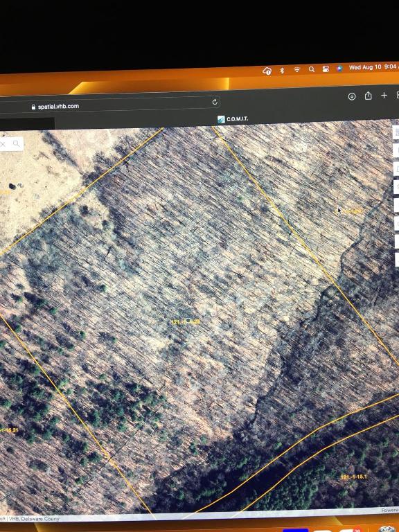Open the iCloud warning status icon
The height and width of the screenshot is (532, 399).
tap(267, 71)
